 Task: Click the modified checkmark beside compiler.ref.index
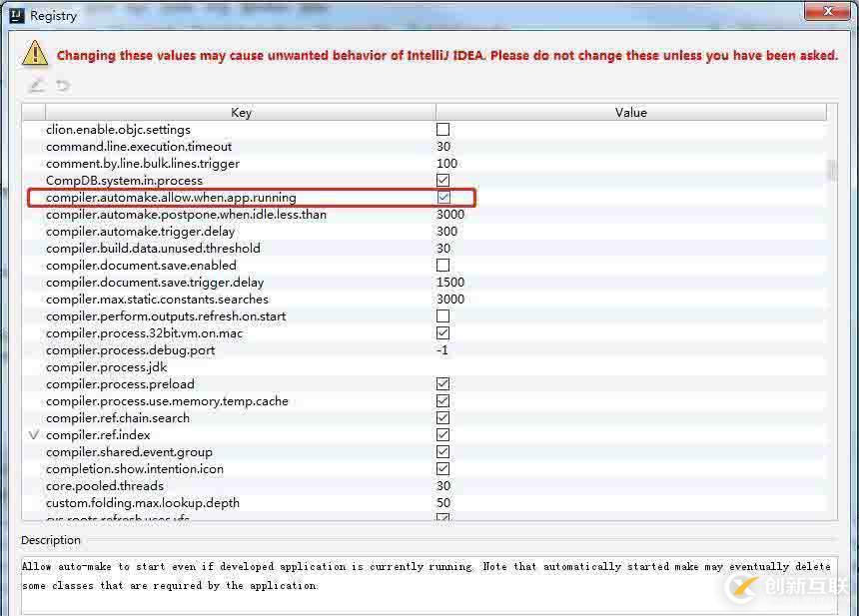click(34, 434)
